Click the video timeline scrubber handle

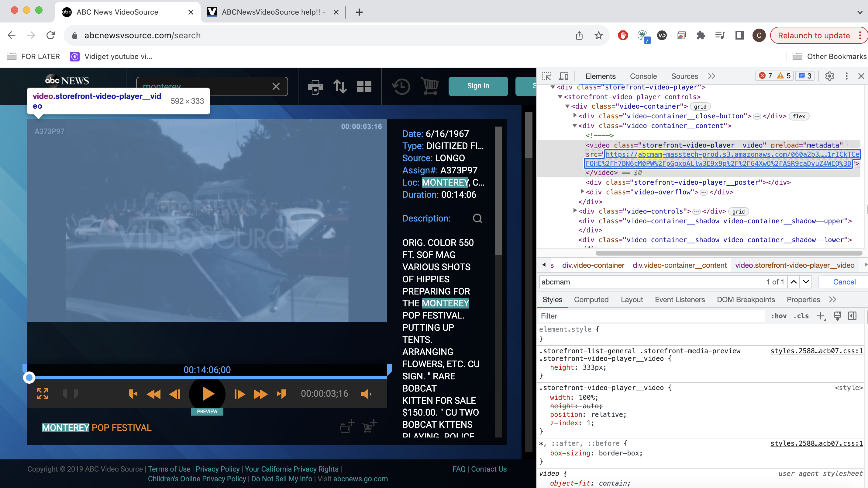pyautogui.click(x=29, y=377)
